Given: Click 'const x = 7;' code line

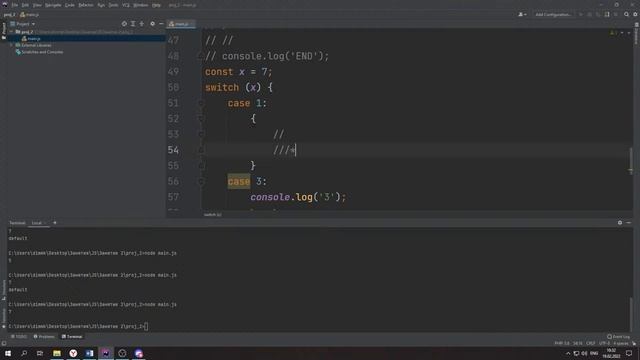Looking at the screenshot, I should [238, 72].
